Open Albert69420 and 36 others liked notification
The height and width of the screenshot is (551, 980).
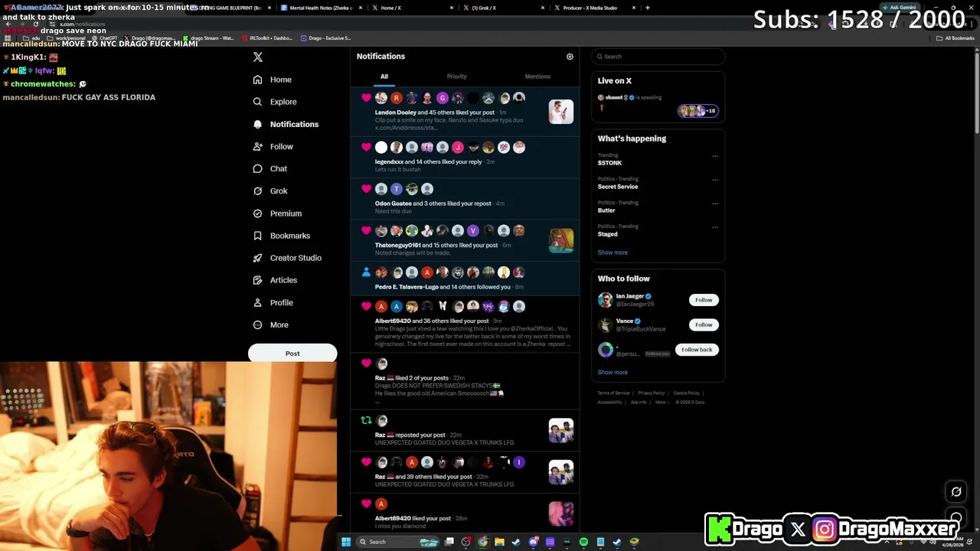[x=465, y=324]
